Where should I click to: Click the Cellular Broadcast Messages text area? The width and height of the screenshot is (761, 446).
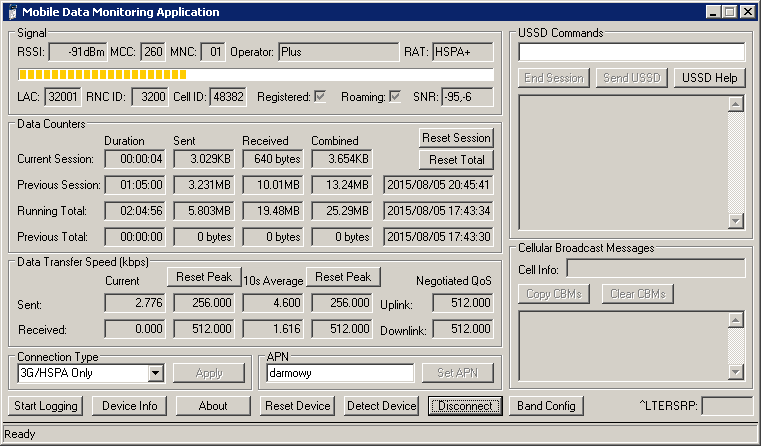coord(624,346)
